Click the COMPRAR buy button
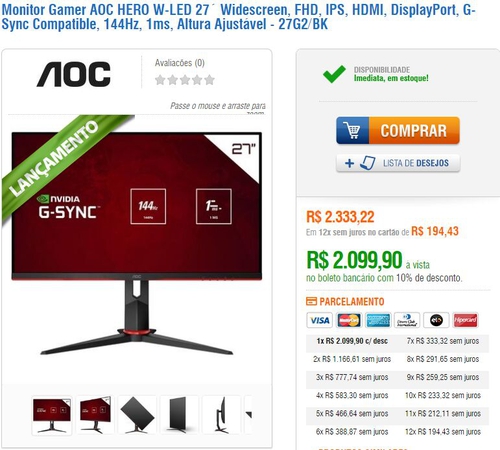500x450 pixels. pyautogui.click(x=398, y=130)
